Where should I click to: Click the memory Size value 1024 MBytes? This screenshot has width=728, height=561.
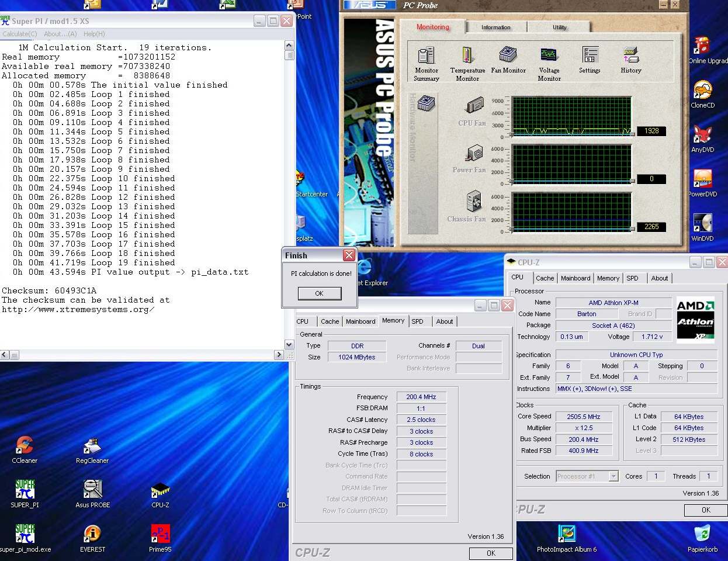tap(356, 357)
